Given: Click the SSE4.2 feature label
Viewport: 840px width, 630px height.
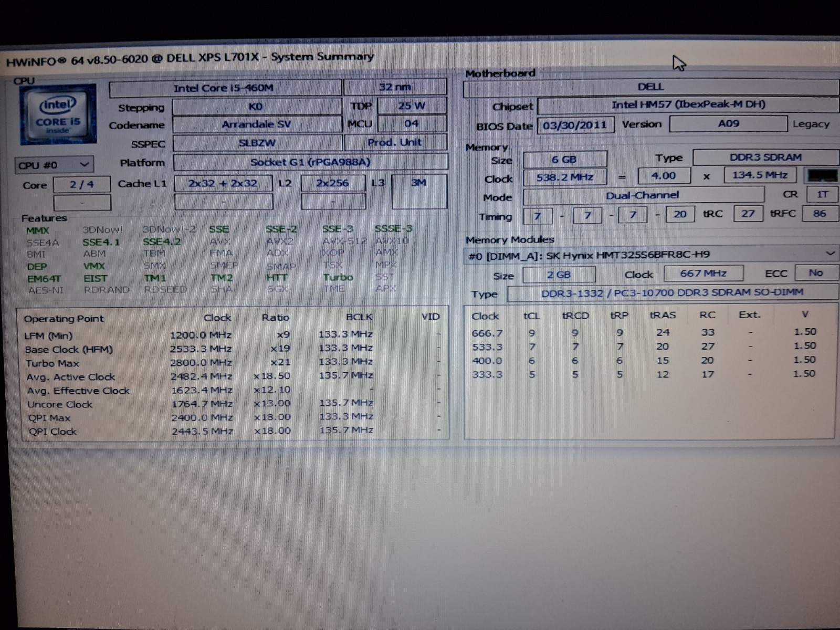Looking at the screenshot, I should pyautogui.click(x=162, y=242).
